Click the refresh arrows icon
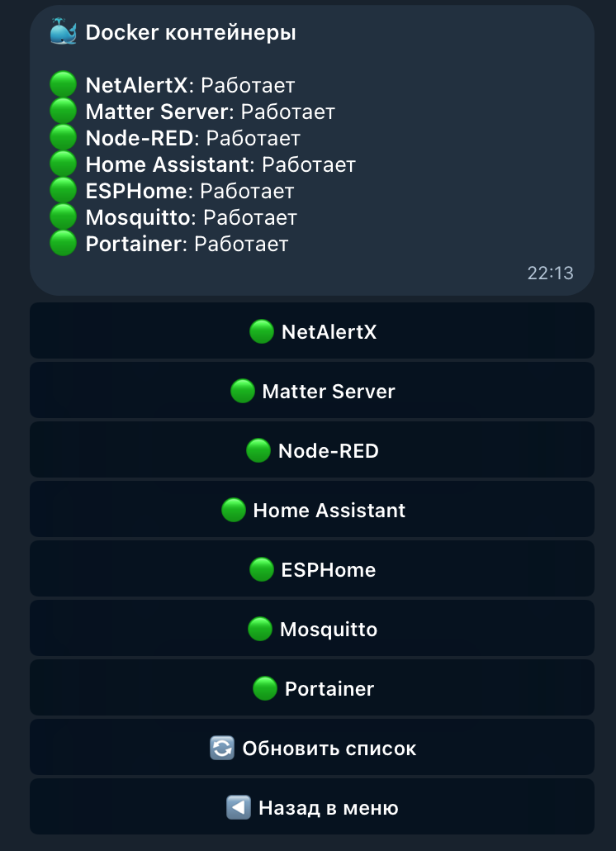This screenshot has height=851, width=616. point(222,748)
